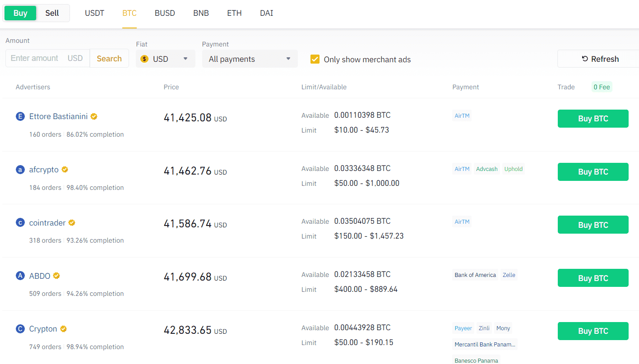The width and height of the screenshot is (639, 364).
Task: Click available 0.00443928 BTC
Action: (362, 328)
